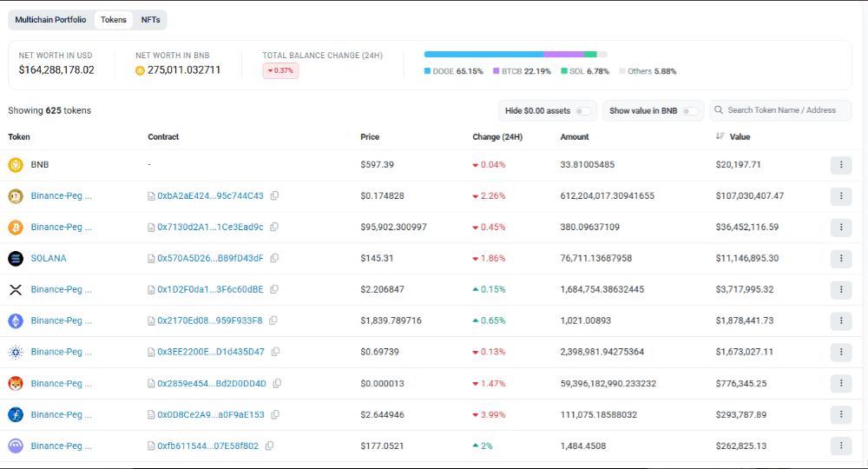The image size is (868, 469).
Task: Toggle Show value in BNB switch
Action: coord(690,111)
